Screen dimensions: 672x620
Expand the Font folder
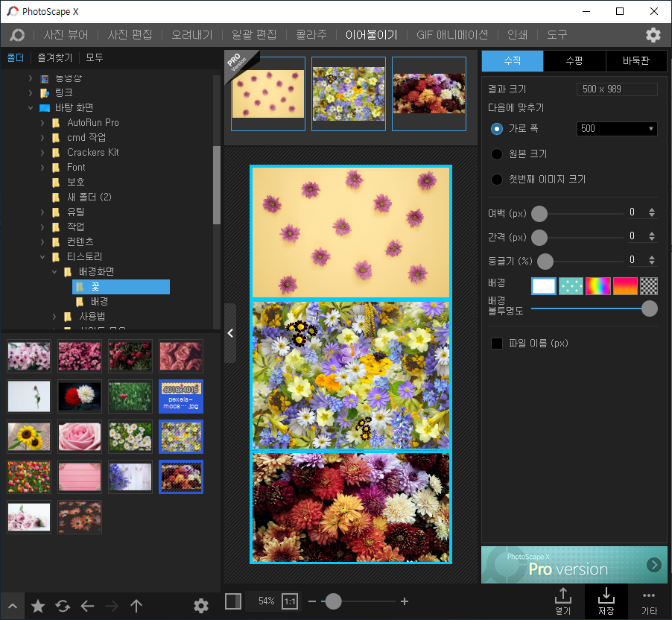click(x=42, y=167)
